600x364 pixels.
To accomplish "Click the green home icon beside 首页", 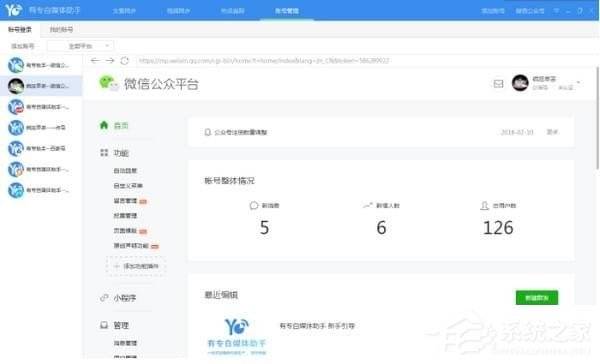I will 104,125.
